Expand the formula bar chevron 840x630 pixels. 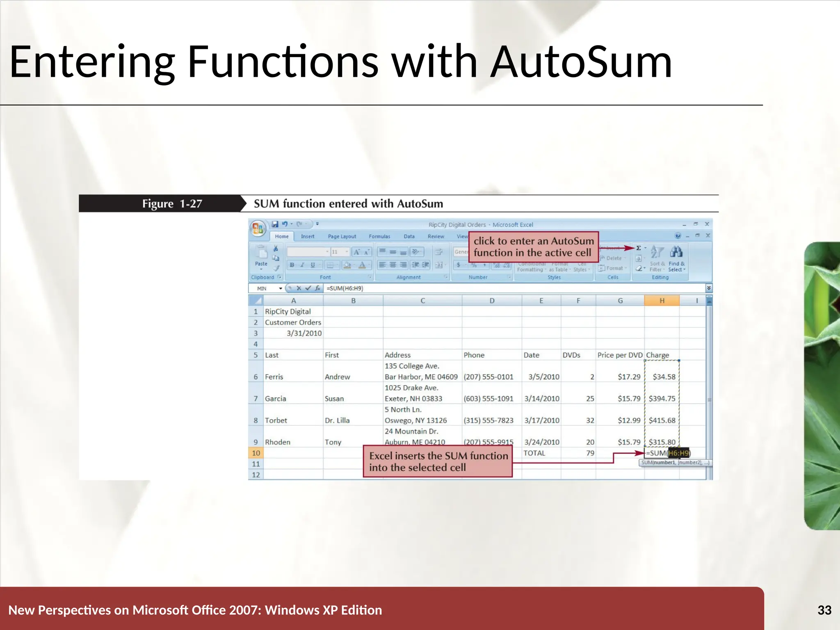click(709, 288)
